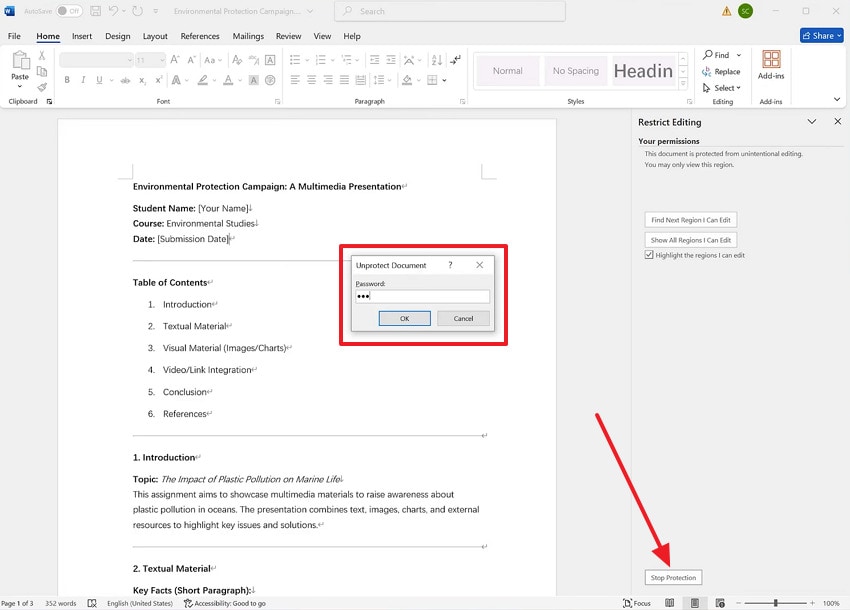
Task: Click the Search box in title bar
Action: (x=450, y=11)
